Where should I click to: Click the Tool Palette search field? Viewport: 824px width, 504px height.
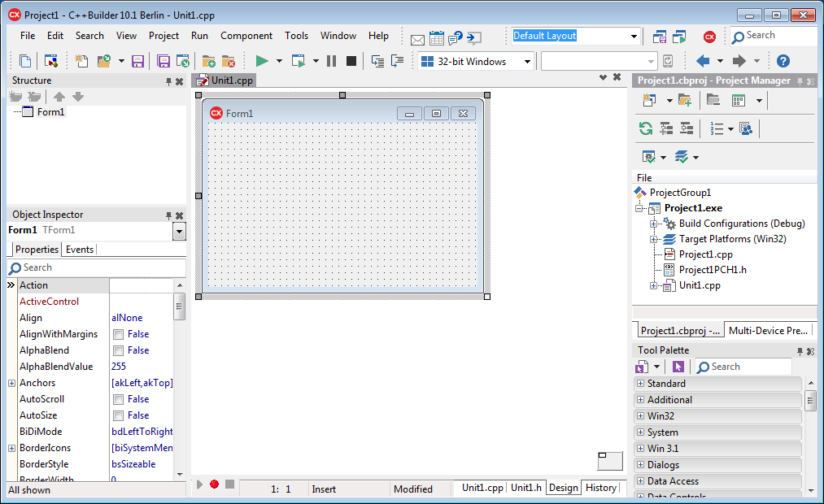pos(743,367)
